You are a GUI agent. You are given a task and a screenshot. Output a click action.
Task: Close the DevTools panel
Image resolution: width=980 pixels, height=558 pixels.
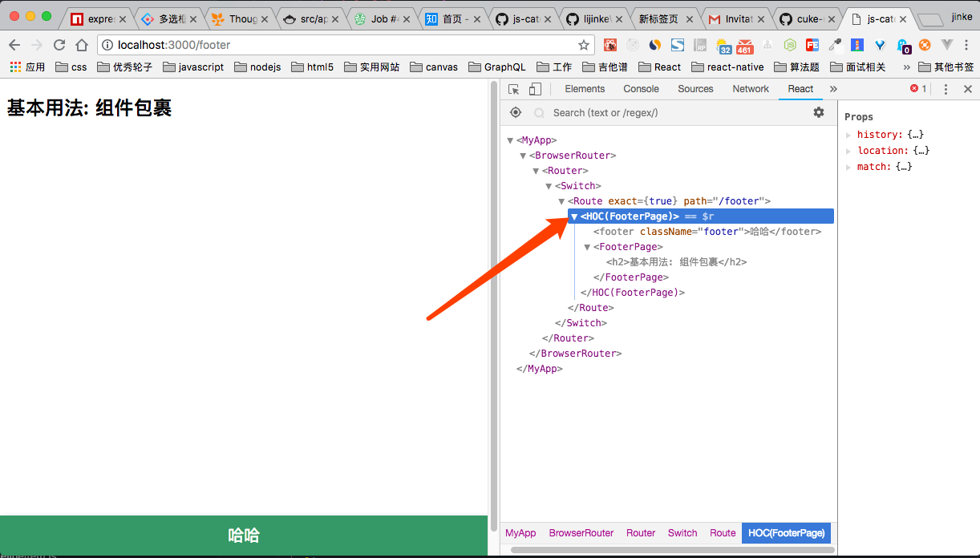(968, 89)
